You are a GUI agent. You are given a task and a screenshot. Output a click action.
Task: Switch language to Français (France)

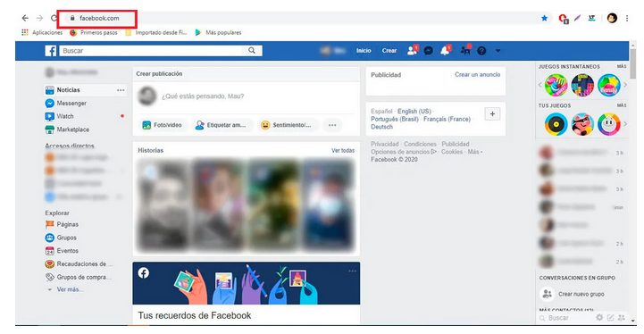click(447, 119)
